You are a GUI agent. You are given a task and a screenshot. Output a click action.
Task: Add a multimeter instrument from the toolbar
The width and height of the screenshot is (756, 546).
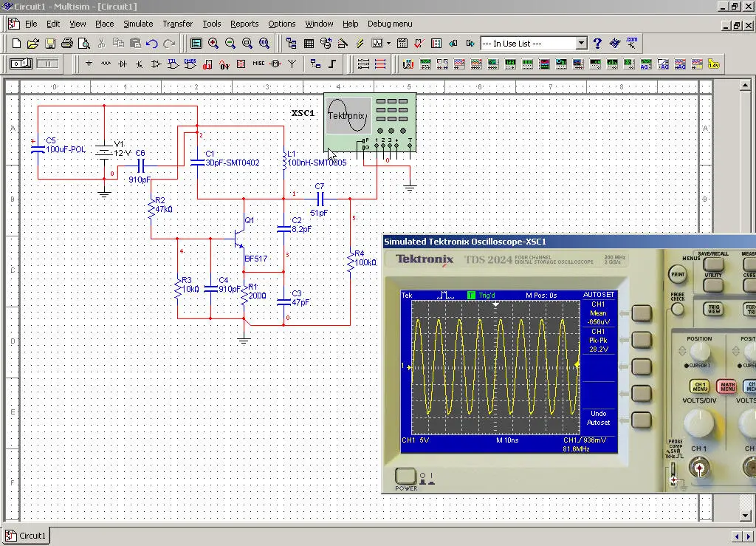(x=408, y=64)
